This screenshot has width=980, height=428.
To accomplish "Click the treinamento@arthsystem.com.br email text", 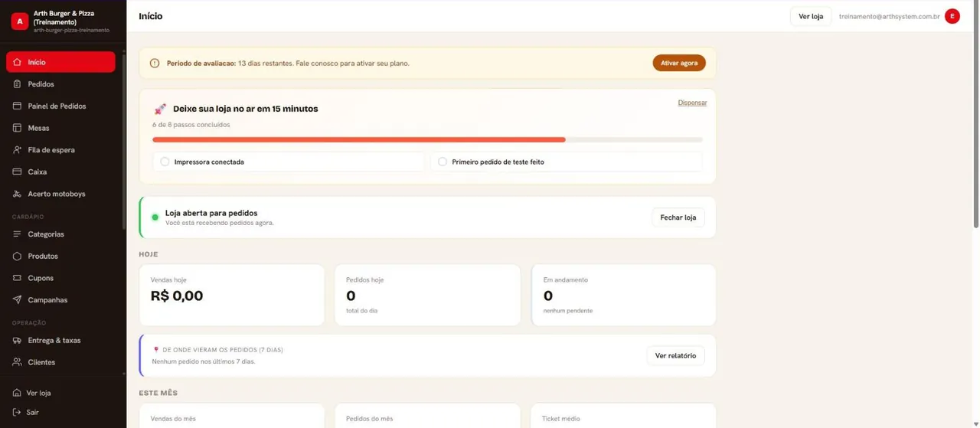I will 889,16.
